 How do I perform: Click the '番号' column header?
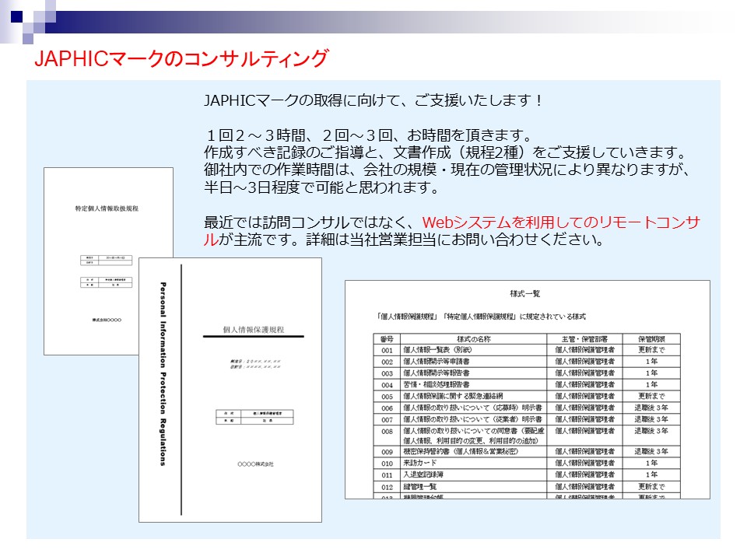pyautogui.click(x=387, y=339)
